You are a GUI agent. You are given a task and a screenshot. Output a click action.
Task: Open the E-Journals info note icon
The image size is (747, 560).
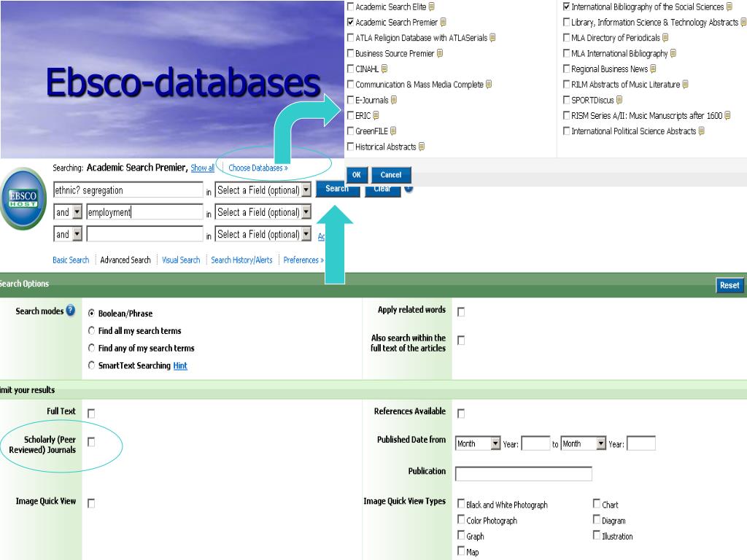(x=393, y=99)
